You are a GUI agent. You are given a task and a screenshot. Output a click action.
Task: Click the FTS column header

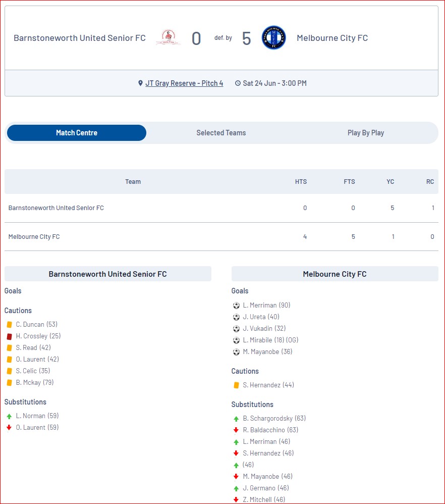click(x=349, y=182)
